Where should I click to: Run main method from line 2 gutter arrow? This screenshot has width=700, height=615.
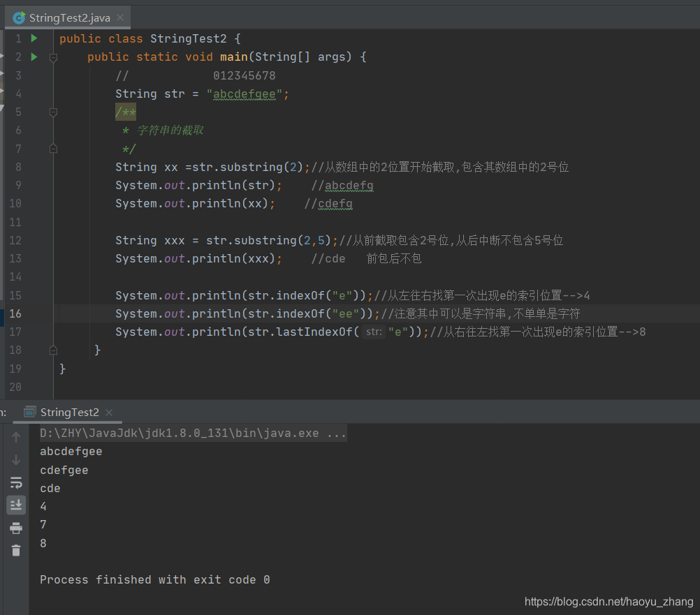(34, 57)
